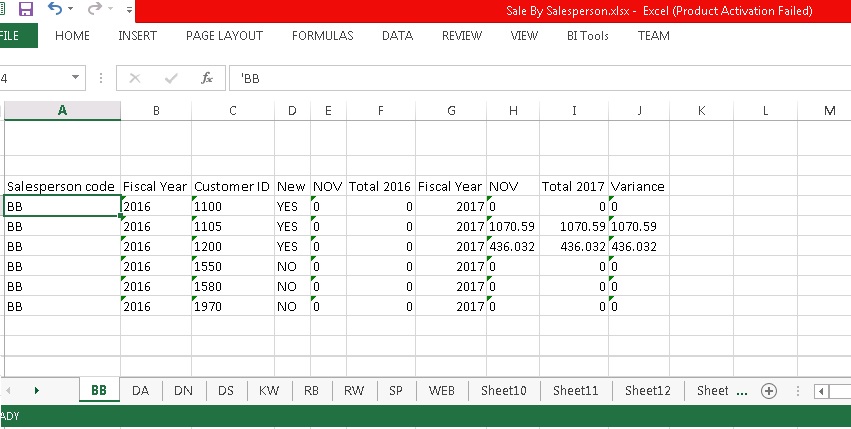This screenshot has width=851, height=429.
Task: Open the REVIEW ribbon tab
Action: (462, 36)
